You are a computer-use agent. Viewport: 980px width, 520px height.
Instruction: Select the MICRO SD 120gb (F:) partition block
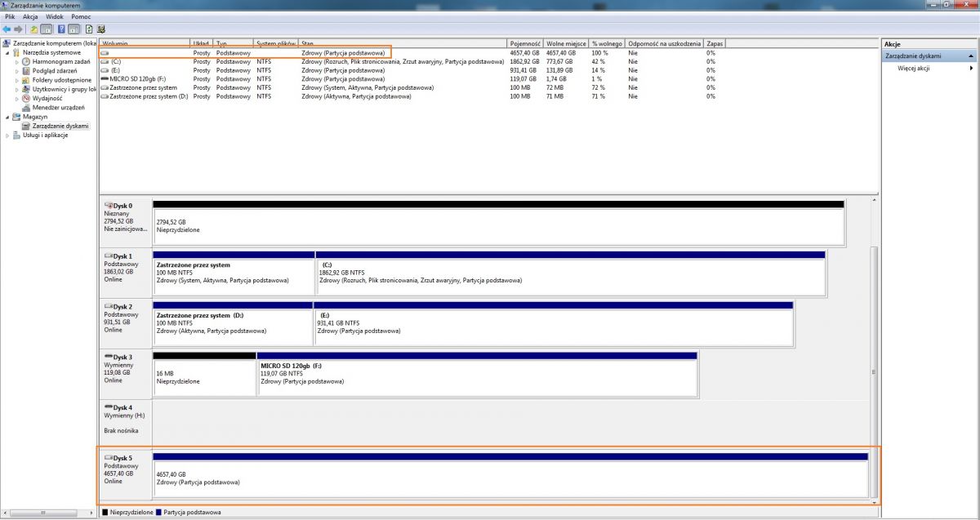point(477,376)
